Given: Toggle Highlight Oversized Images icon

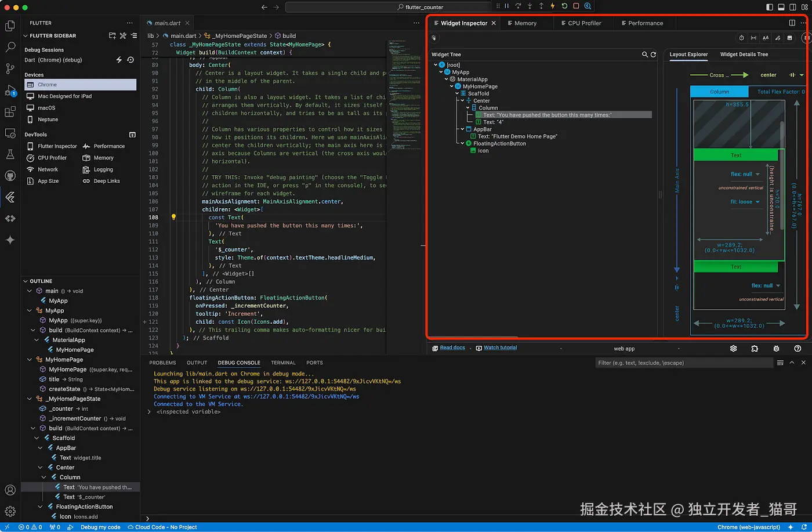Looking at the screenshot, I should pyautogui.click(x=789, y=38).
